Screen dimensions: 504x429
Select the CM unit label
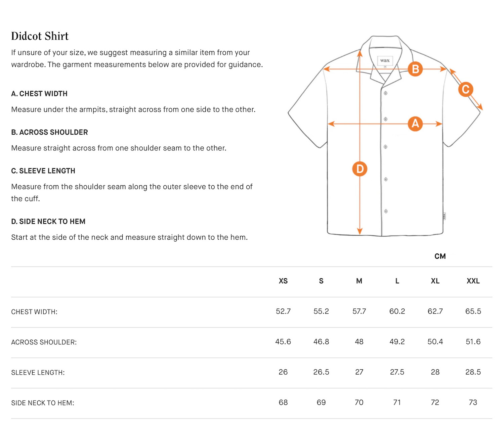click(x=440, y=256)
